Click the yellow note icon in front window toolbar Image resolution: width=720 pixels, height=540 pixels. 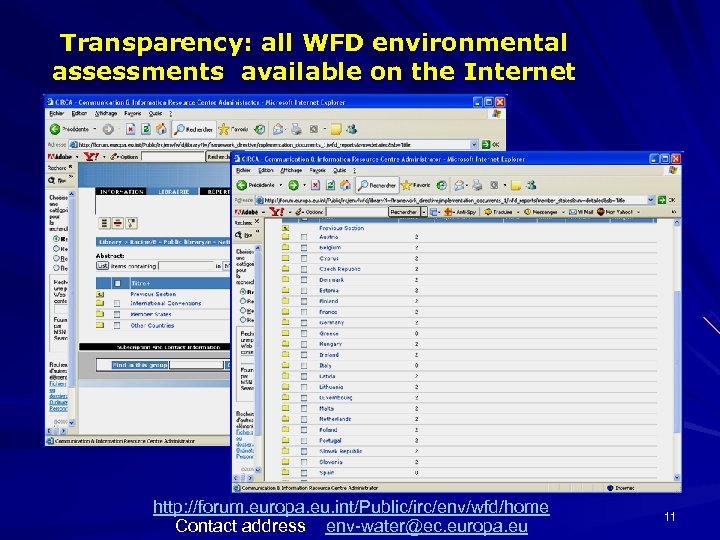coord(516,185)
